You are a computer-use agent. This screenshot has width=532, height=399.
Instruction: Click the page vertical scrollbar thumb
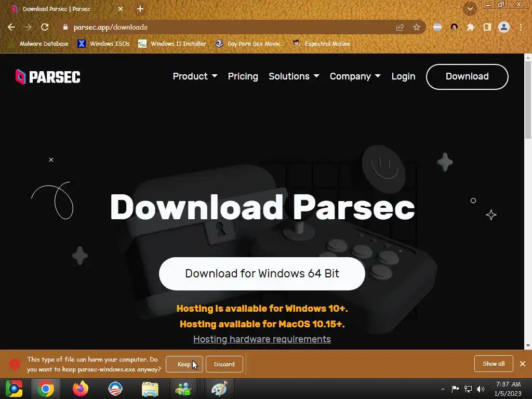[528, 100]
